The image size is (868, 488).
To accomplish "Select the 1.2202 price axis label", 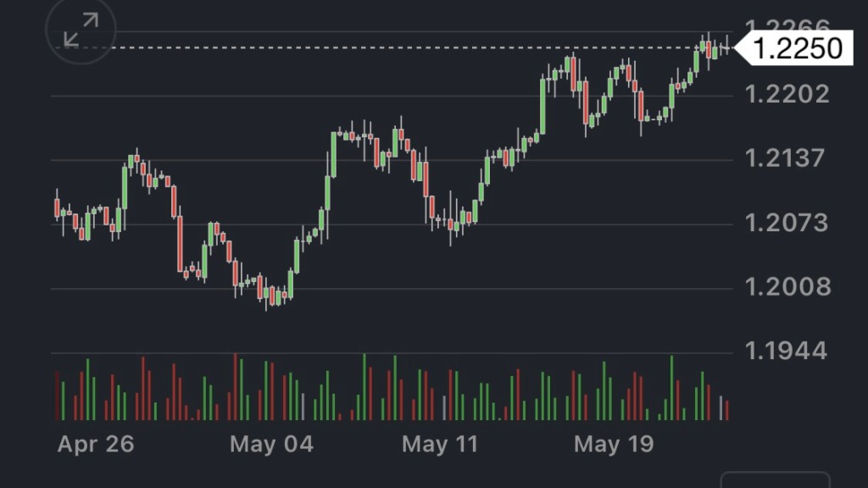I will click(x=787, y=93).
